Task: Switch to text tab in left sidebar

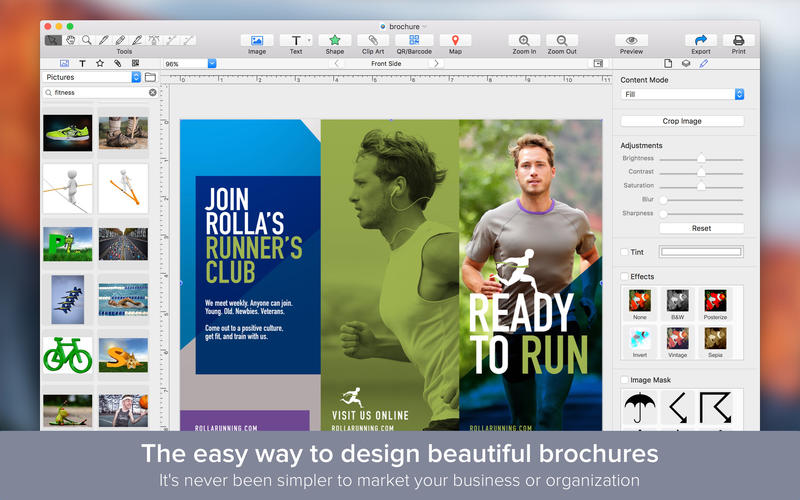Action: coord(82,63)
